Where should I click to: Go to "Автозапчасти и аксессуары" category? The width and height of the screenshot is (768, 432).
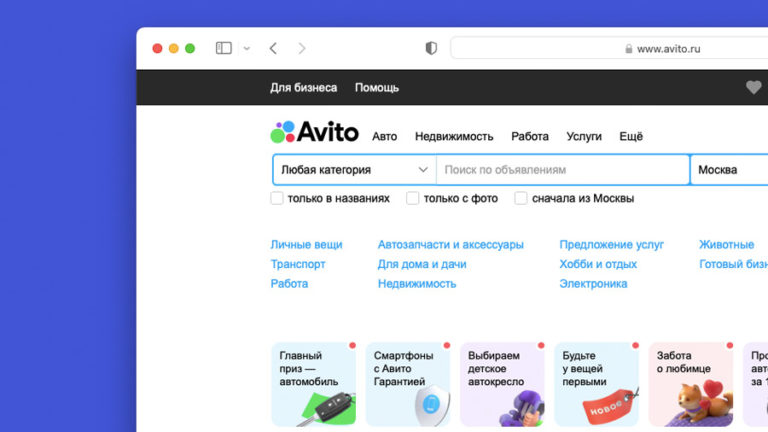(x=450, y=245)
